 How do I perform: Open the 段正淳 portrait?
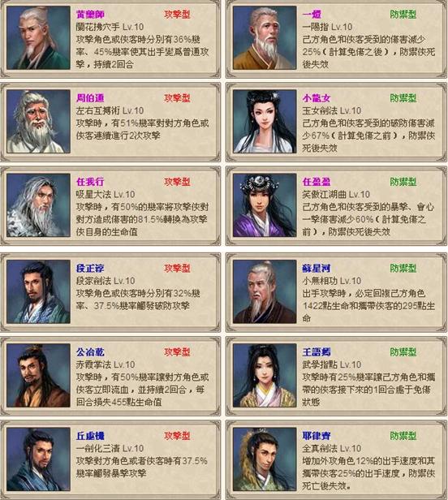coord(38,291)
